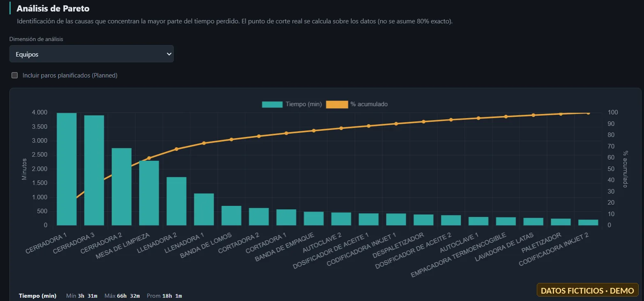Click the cumulative point above MESA DE LIMPIEZA

click(149, 158)
